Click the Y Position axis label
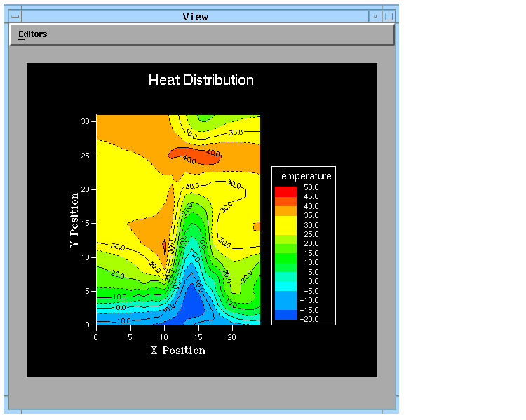 [73, 219]
